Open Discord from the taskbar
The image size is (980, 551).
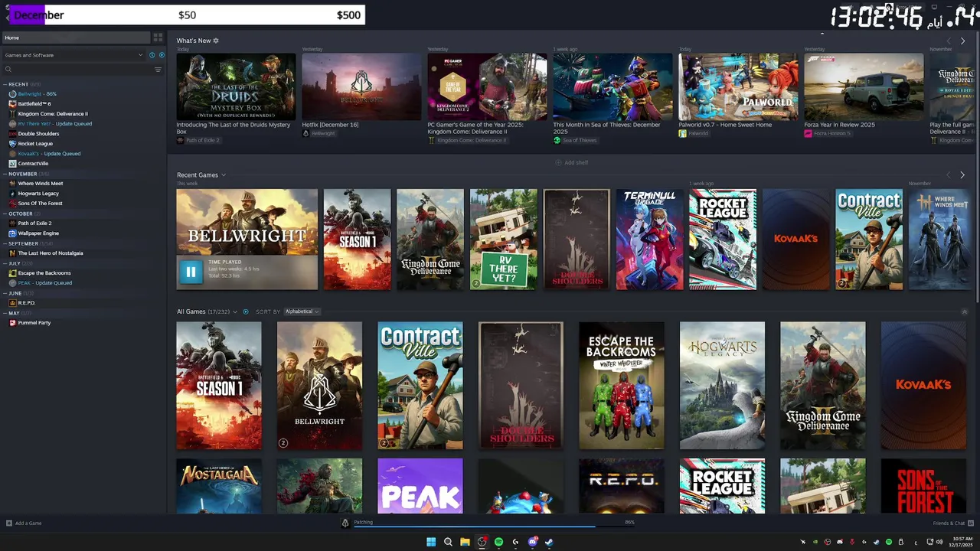532,542
